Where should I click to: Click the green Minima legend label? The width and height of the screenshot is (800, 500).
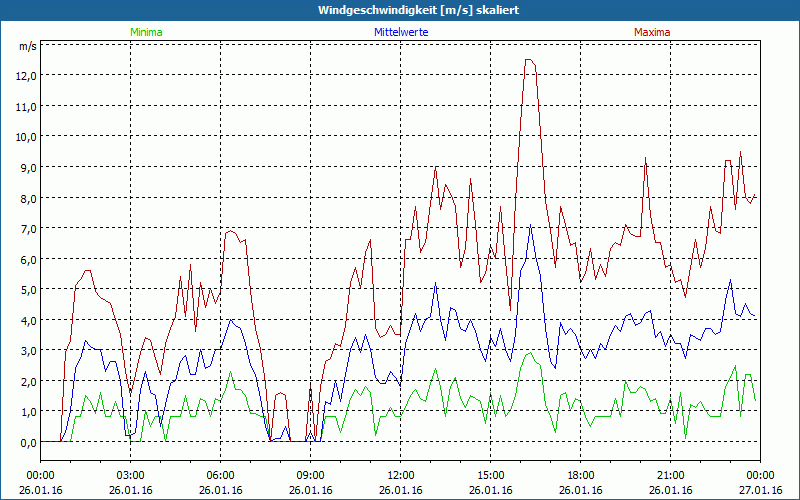145,32
